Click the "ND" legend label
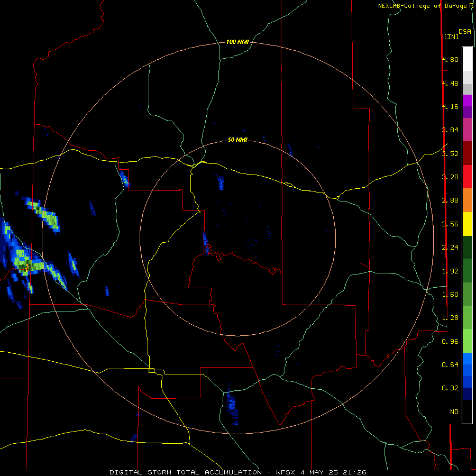The width and height of the screenshot is (476, 476). 454,412
